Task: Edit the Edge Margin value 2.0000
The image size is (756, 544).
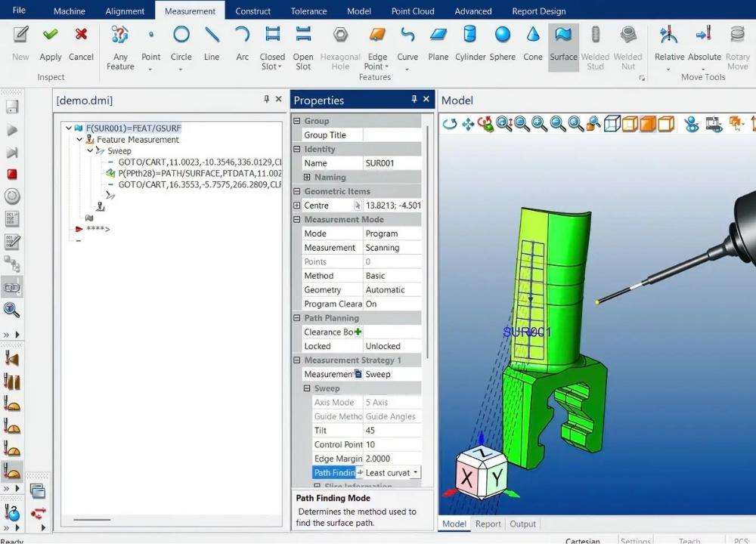Action: (392, 459)
